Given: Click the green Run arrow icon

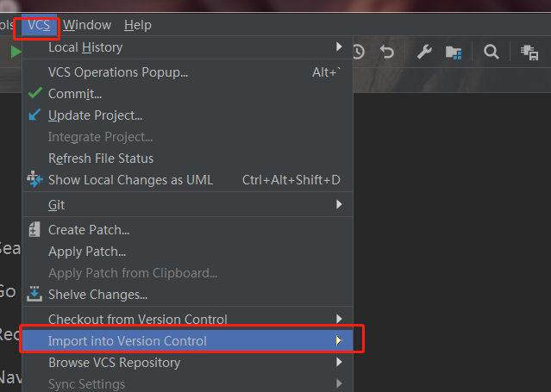Looking at the screenshot, I should pos(15,52).
